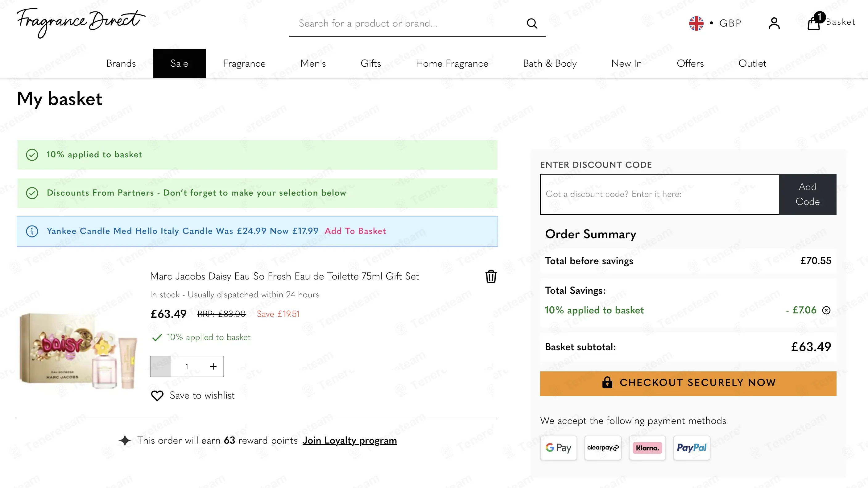Open the Brands navigation menu
Image resolution: width=868 pixels, height=488 pixels.
click(121, 63)
